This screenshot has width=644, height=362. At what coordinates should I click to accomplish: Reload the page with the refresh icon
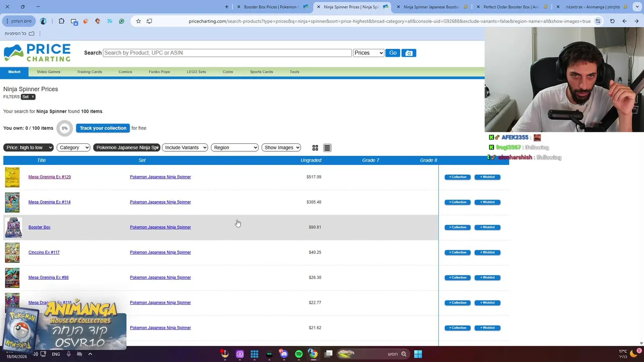click(612, 21)
